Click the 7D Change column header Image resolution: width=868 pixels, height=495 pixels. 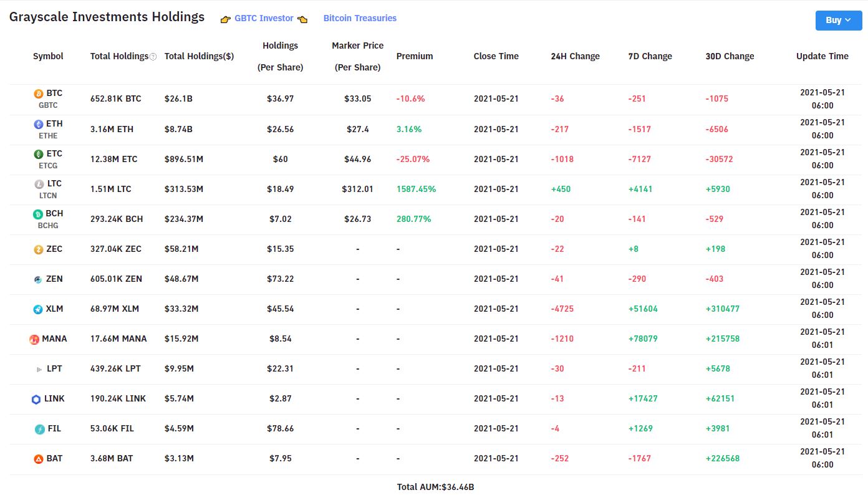pyautogui.click(x=650, y=56)
